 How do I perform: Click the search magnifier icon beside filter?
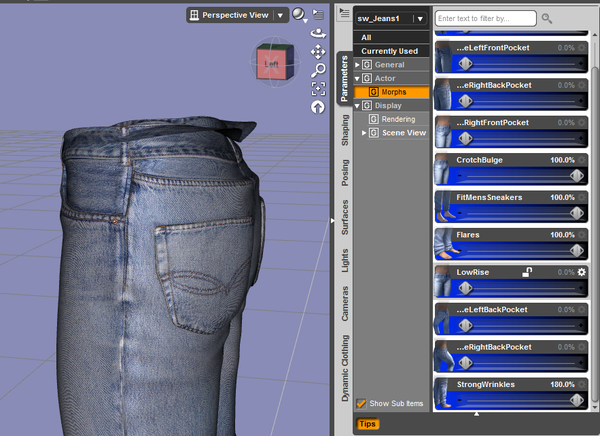(547, 18)
